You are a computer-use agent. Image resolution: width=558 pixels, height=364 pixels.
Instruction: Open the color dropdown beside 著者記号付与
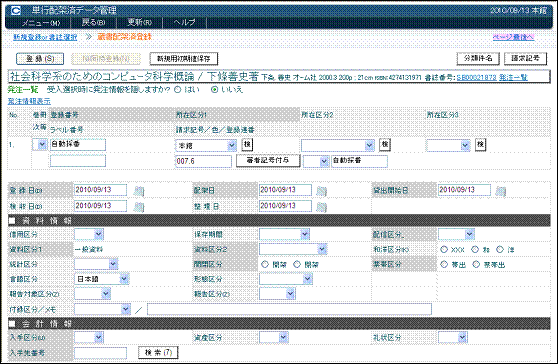pyautogui.click(x=316, y=161)
